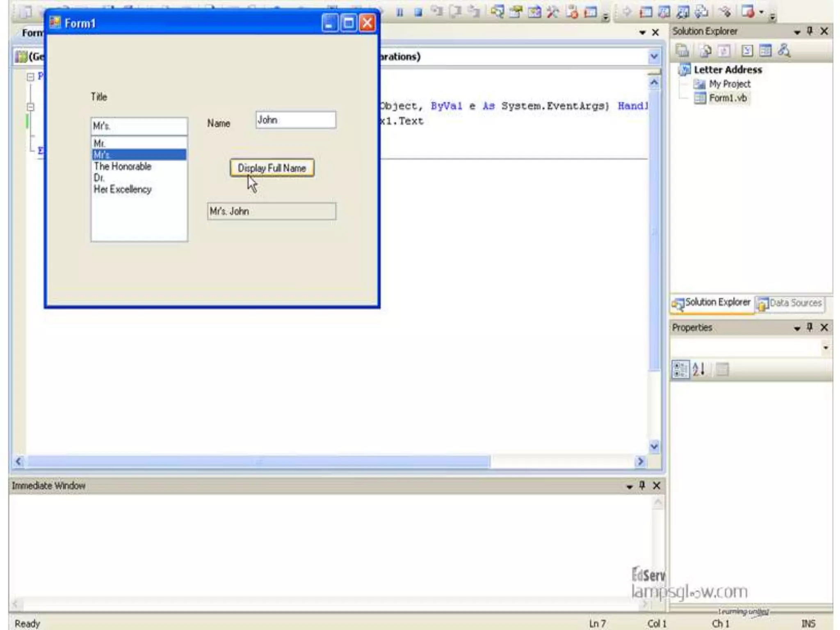The width and height of the screenshot is (840, 630).
Task: Select Letter Address project node
Action: click(728, 70)
